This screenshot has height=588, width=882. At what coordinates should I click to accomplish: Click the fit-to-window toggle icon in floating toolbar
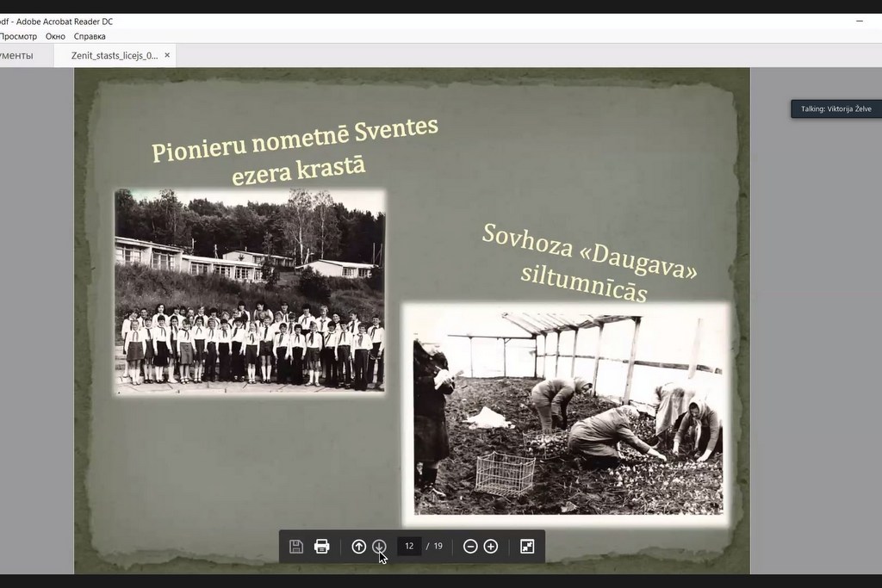tap(527, 546)
